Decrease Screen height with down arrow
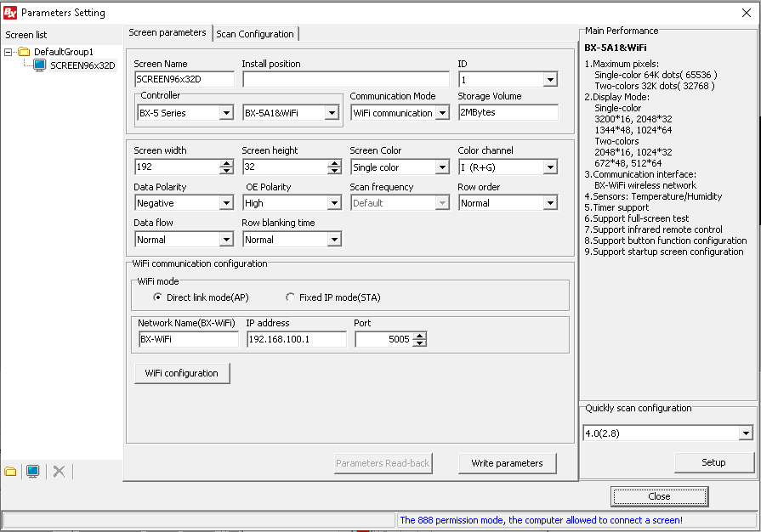 click(334, 171)
